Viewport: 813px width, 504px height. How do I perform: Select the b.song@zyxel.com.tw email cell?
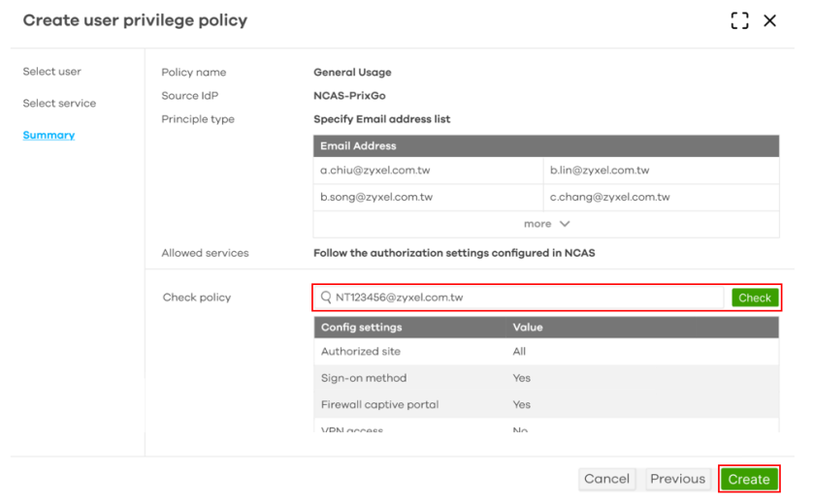click(428, 198)
